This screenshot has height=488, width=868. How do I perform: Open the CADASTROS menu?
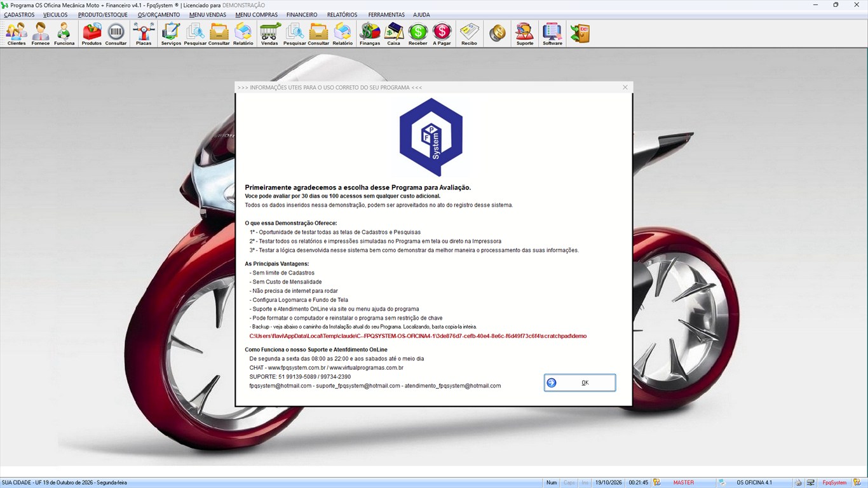coord(19,15)
